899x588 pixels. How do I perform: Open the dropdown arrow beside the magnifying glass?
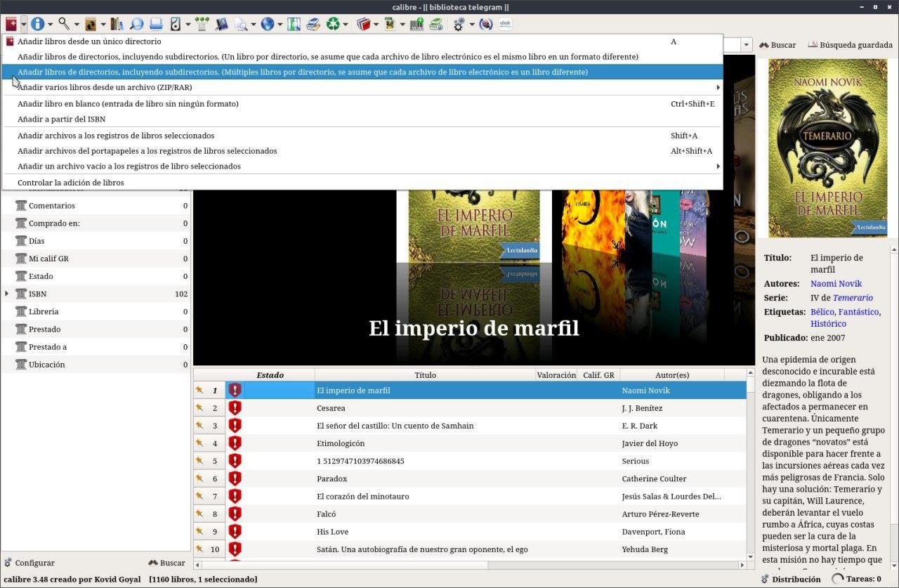77,25
